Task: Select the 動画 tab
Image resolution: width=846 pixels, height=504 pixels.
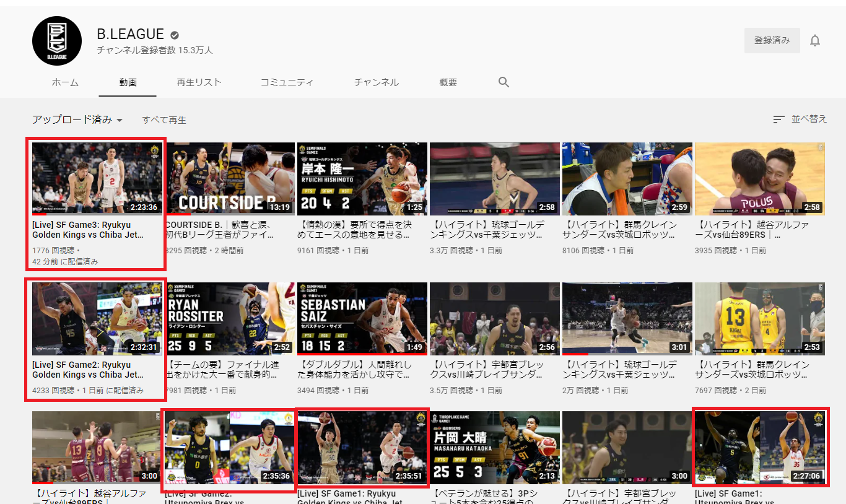Action: [x=128, y=82]
